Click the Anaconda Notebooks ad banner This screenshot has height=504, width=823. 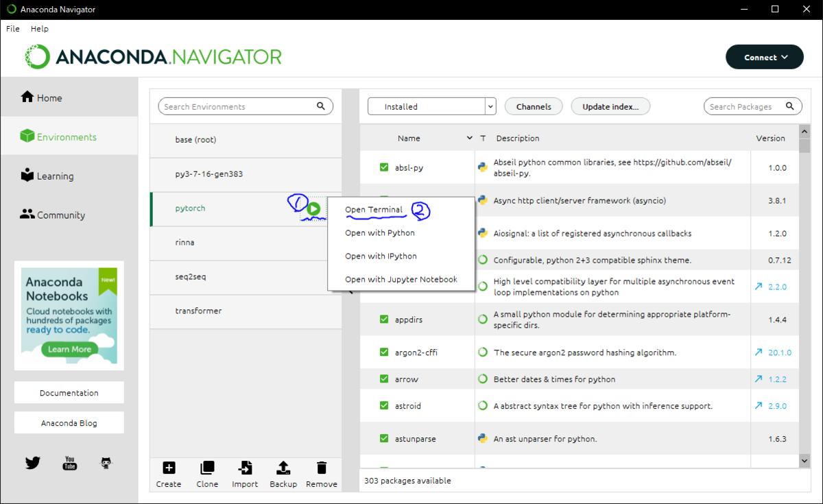(69, 315)
